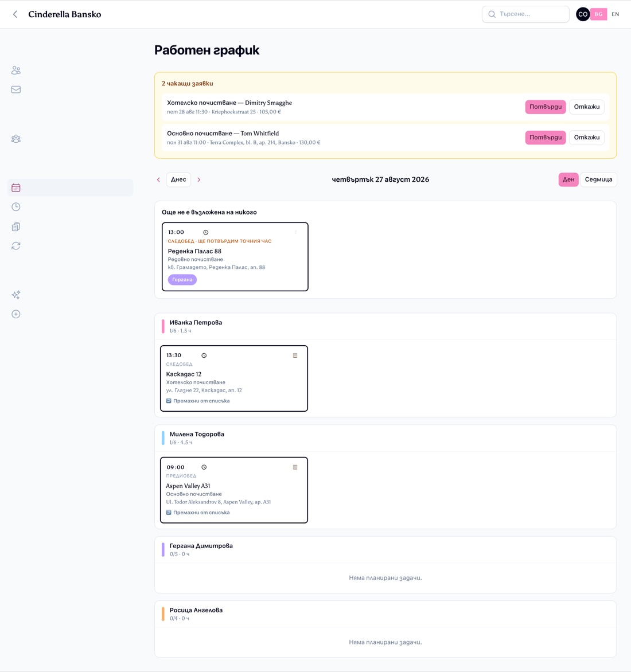Confirm Tom Whitfield request with Потвърди
631x672 pixels.
[x=546, y=137]
